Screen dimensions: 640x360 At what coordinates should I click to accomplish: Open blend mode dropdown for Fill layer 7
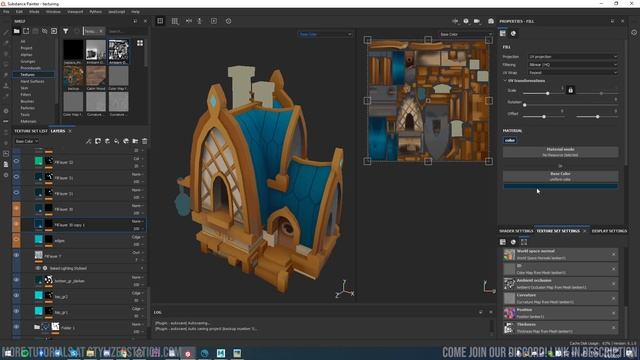point(138,253)
